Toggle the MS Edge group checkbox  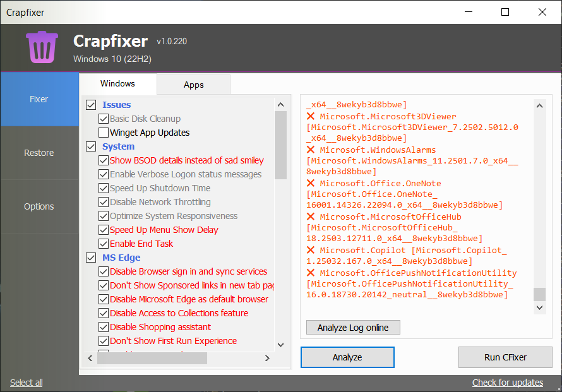[90, 258]
